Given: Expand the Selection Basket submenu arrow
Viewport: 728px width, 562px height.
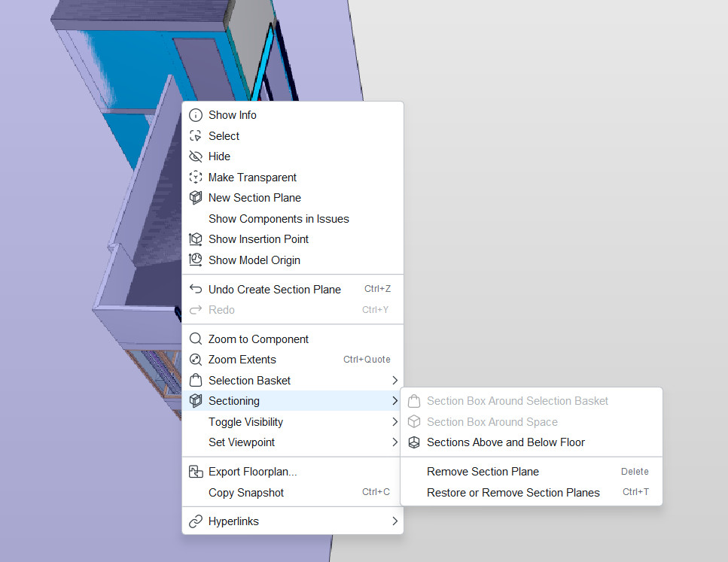Looking at the screenshot, I should tap(394, 381).
